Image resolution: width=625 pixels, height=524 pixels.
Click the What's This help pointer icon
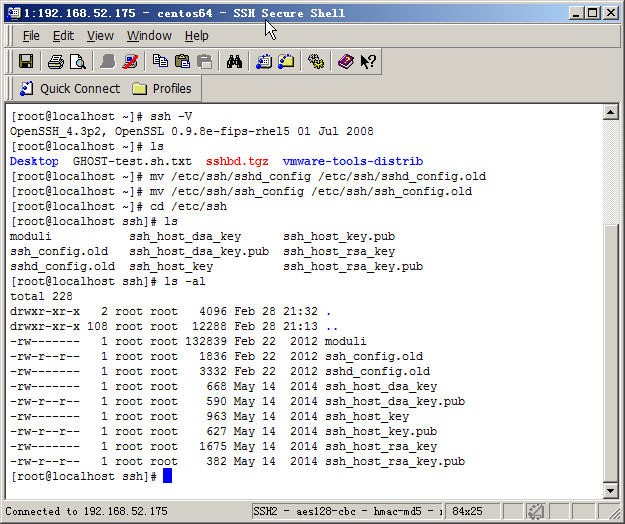(368, 62)
